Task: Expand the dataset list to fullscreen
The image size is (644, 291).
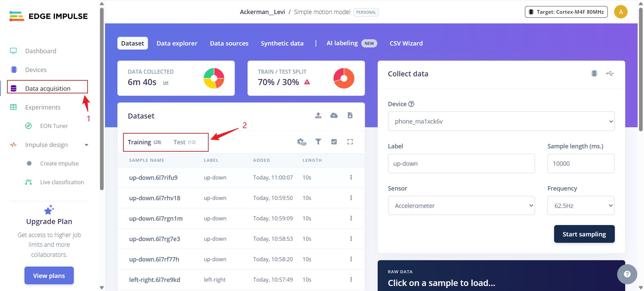Action: point(350,142)
